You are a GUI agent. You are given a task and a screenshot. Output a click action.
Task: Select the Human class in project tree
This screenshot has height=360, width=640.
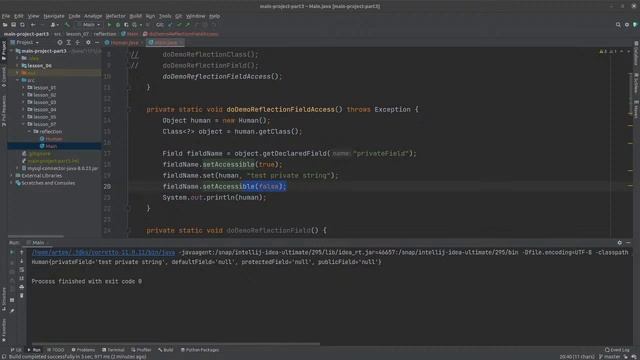[x=54, y=139]
